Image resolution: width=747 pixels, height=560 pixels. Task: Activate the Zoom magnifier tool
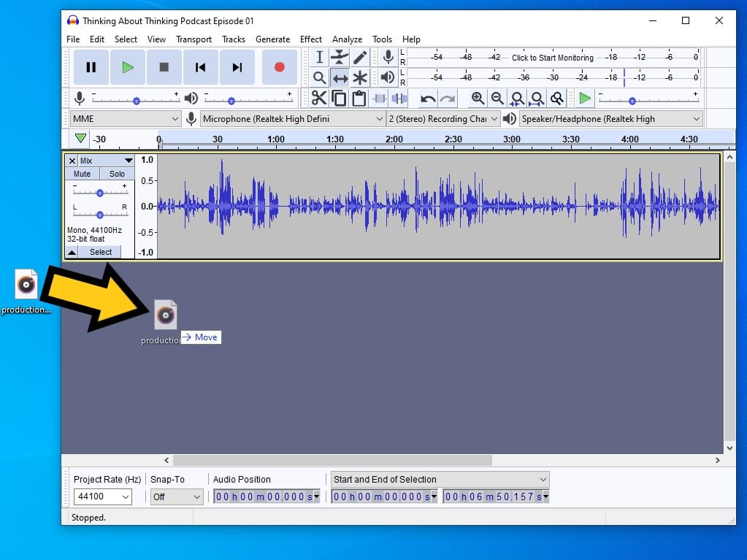[x=319, y=78]
